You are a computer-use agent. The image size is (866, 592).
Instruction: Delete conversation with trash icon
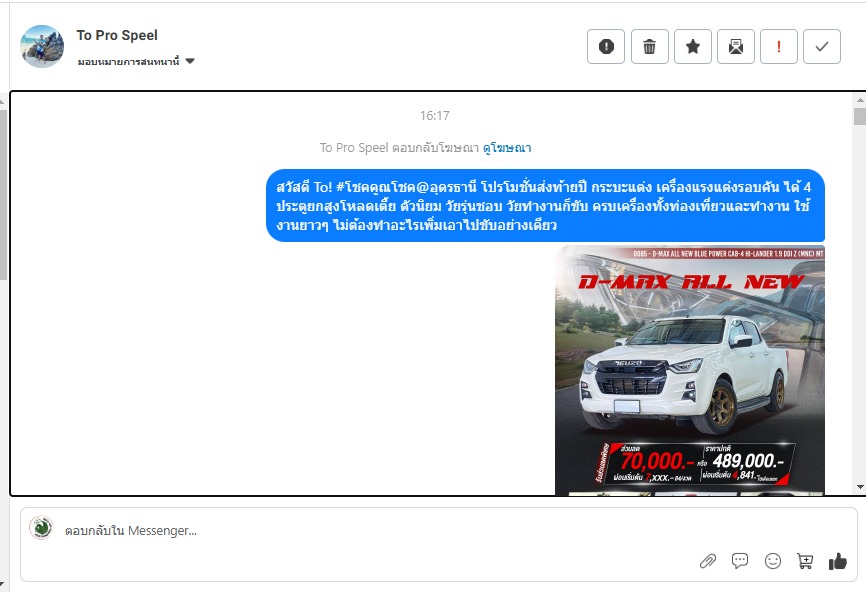(650, 46)
